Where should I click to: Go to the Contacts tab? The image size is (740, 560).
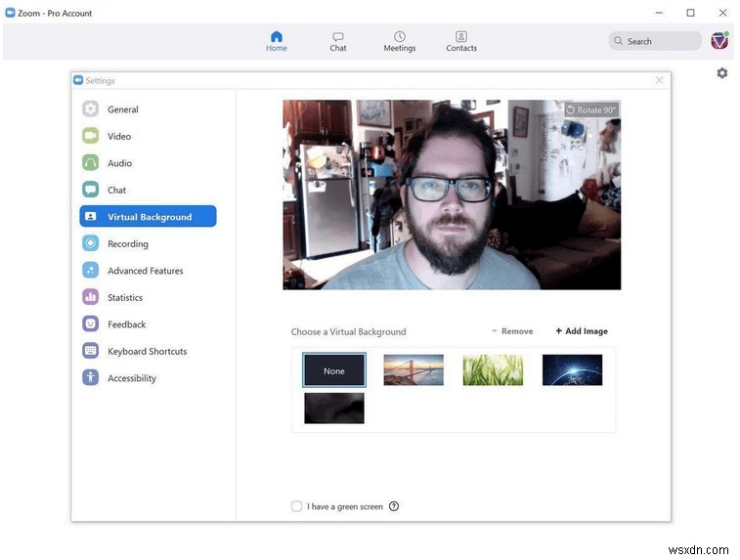click(461, 41)
